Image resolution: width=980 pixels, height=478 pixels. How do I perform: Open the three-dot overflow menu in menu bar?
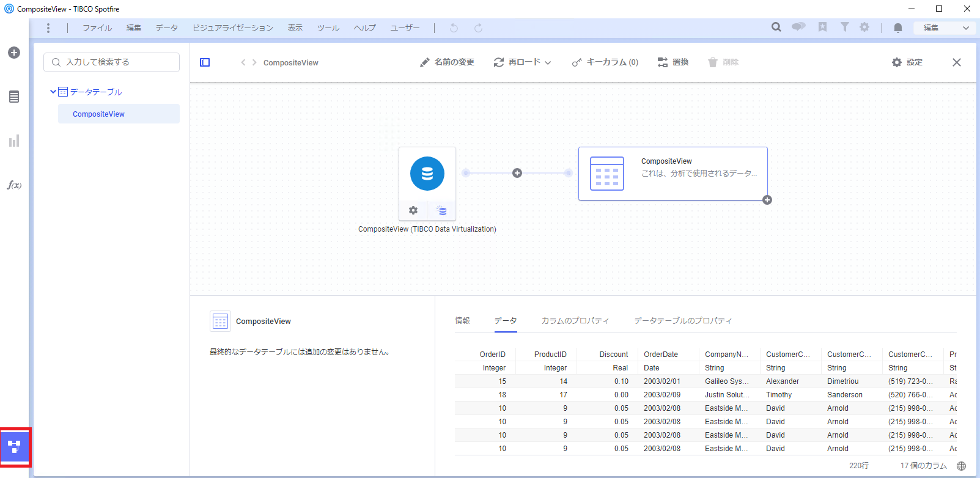click(48, 28)
